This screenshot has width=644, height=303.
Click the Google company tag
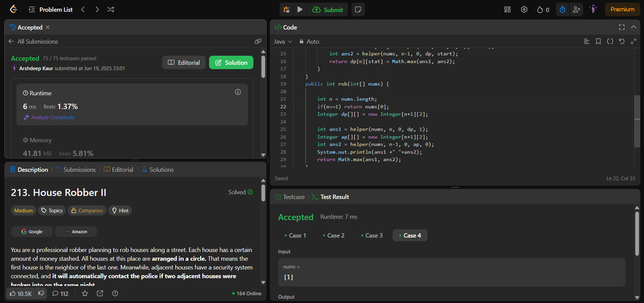[x=32, y=231]
